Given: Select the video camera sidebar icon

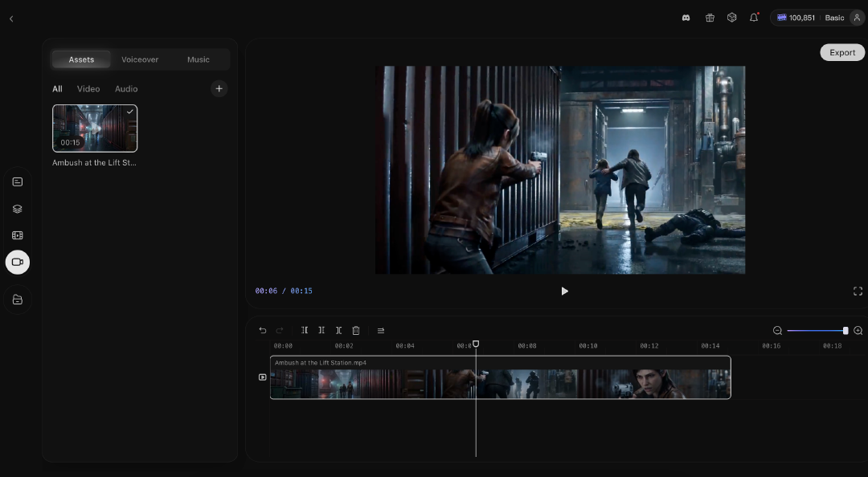Looking at the screenshot, I should tap(18, 263).
